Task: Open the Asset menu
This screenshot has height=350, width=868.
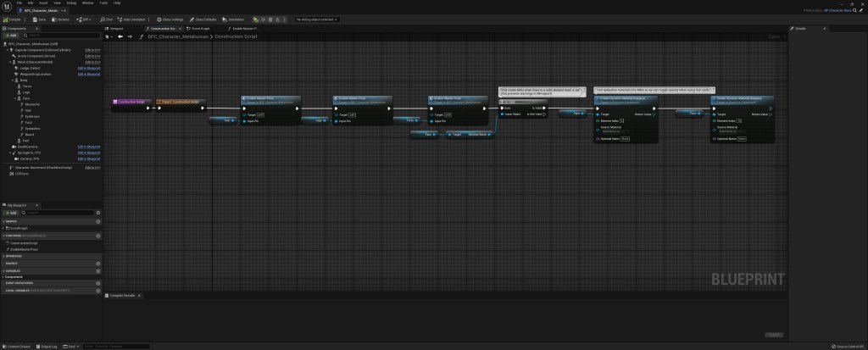Action: [x=43, y=3]
